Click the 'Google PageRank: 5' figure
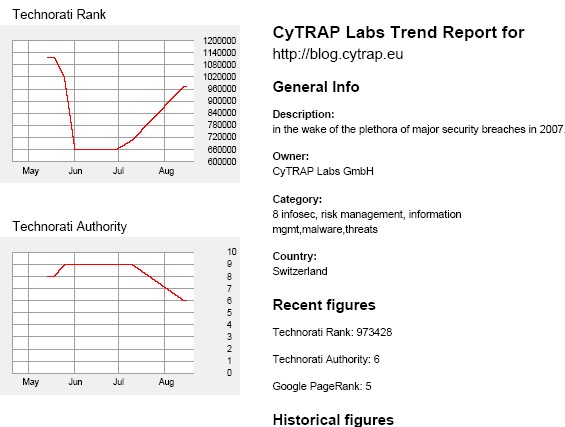565x427 pixels. tap(322, 386)
